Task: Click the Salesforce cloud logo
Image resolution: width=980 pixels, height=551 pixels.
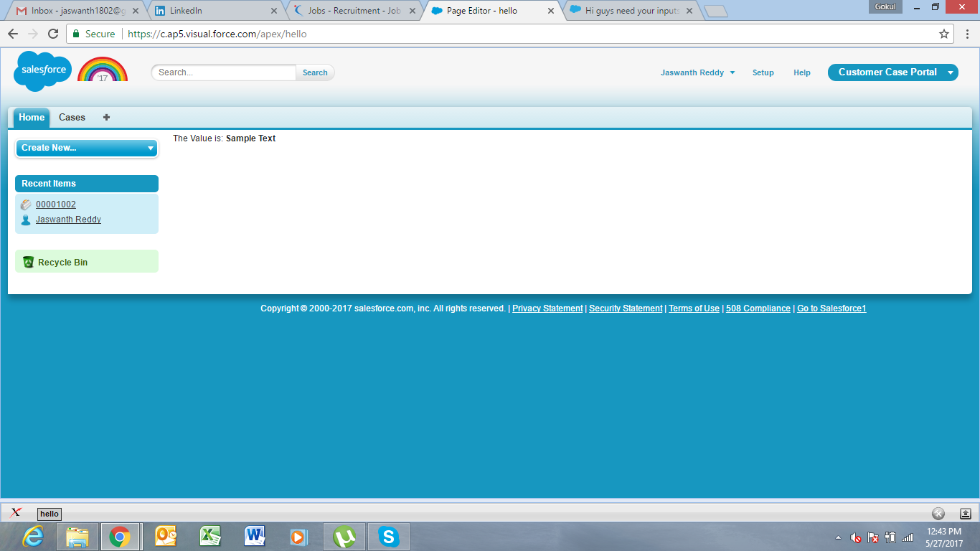Action: pyautogui.click(x=43, y=71)
